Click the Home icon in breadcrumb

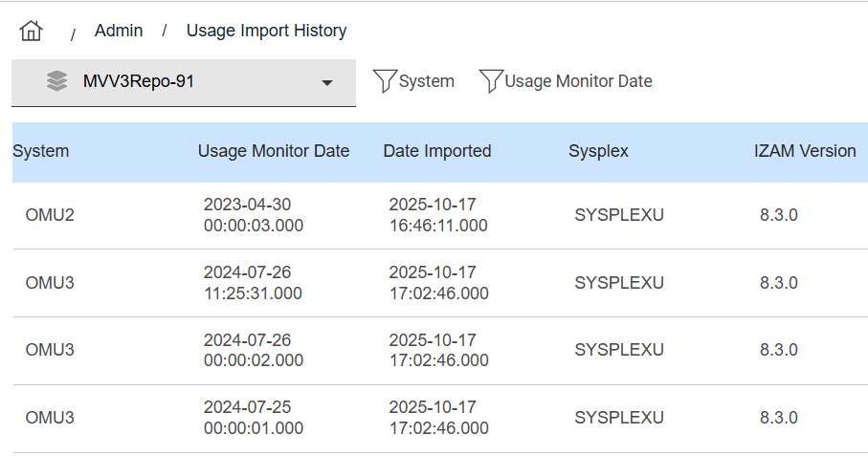coord(31,32)
